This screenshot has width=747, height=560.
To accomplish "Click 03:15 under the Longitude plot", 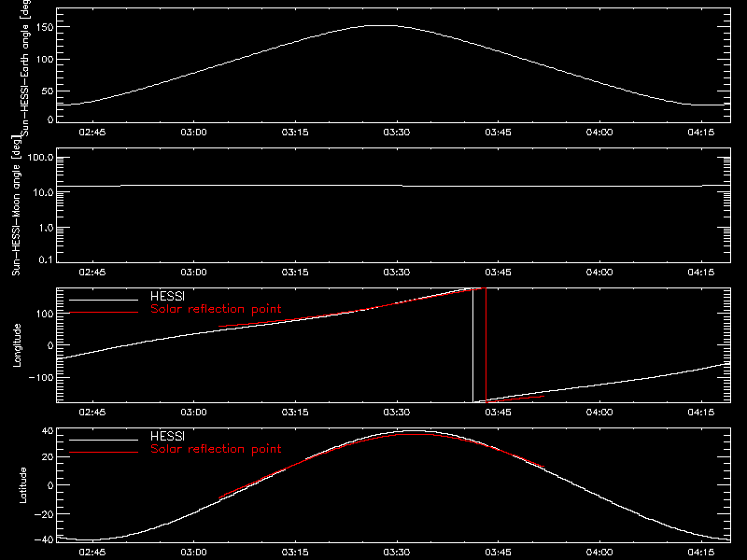I will (295, 413).
